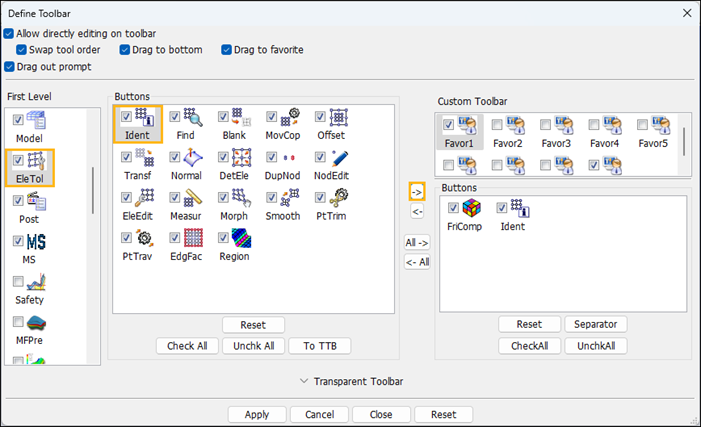Select the Morph tool icon
The width and height of the screenshot is (701, 427).
240,199
